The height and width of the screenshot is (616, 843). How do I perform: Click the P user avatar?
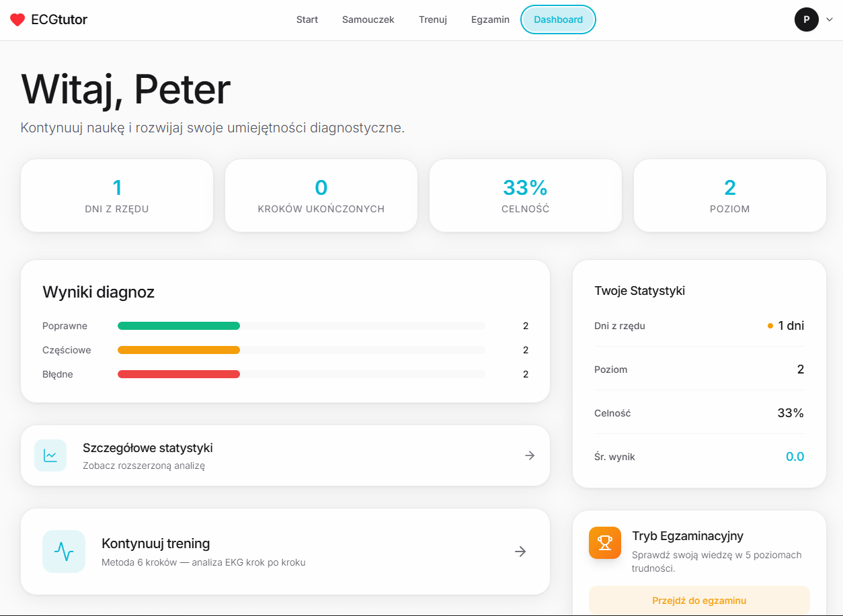coord(806,19)
